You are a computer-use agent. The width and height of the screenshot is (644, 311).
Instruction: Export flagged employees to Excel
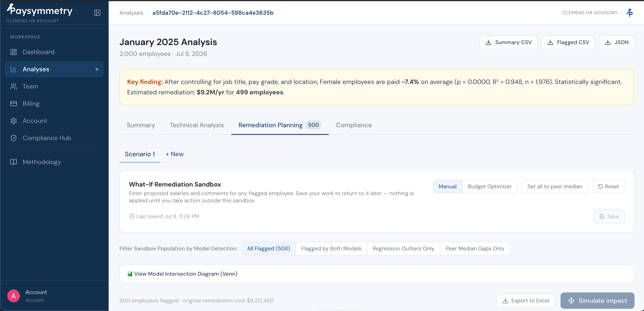coord(525,301)
